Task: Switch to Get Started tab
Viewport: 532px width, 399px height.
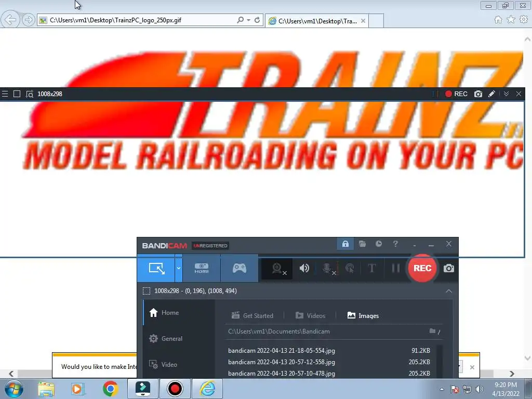Action: pyautogui.click(x=252, y=315)
